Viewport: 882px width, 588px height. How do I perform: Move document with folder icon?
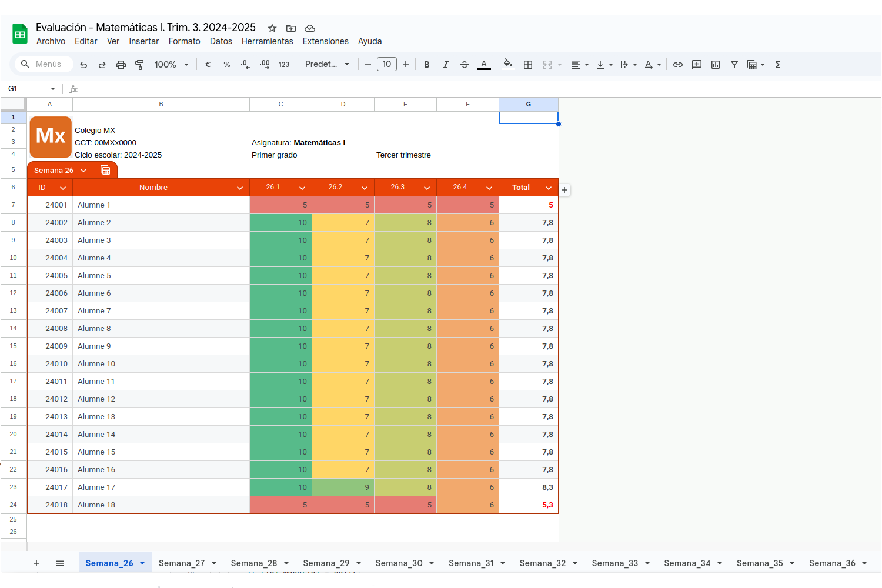point(291,28)
